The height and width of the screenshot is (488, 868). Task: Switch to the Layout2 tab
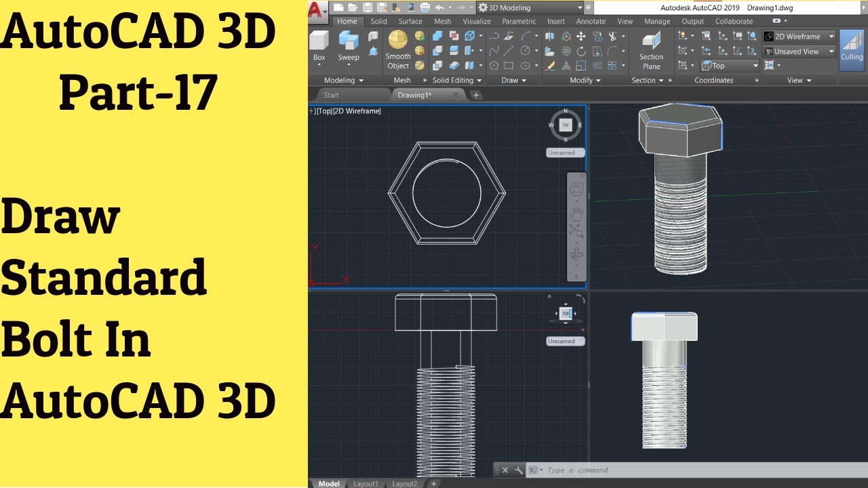point(405,483)
